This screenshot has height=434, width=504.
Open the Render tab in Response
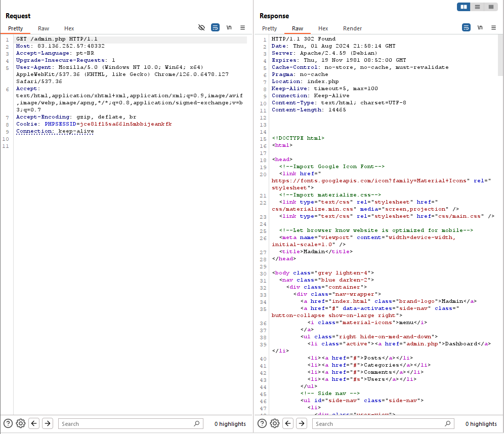tap(352, 28)
